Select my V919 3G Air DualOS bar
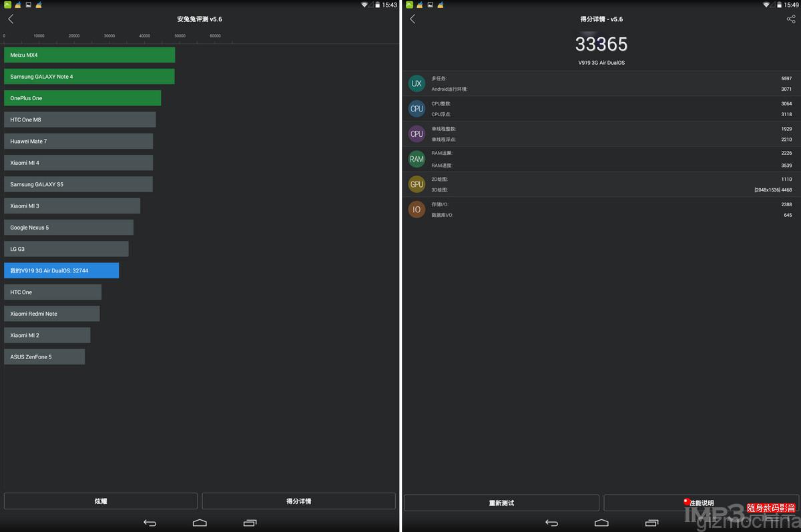The image size is (801, 532). click(x=61, y=270)
